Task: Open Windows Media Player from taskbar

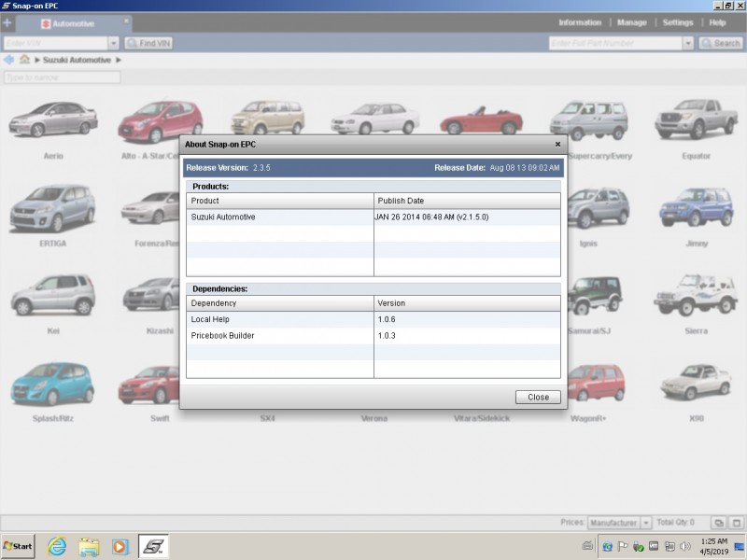Action: point(120,547)
